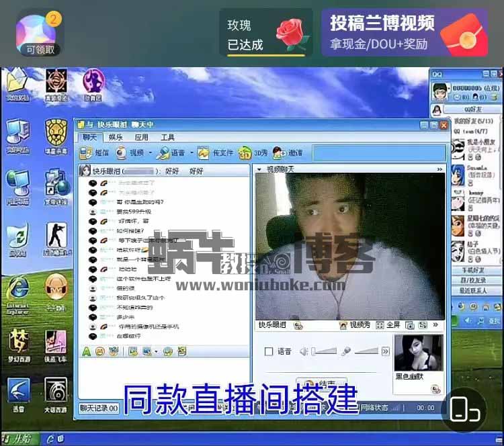Click the phone rotate icon in overlay
504x446 pixels.
click(x=464, y=409)
